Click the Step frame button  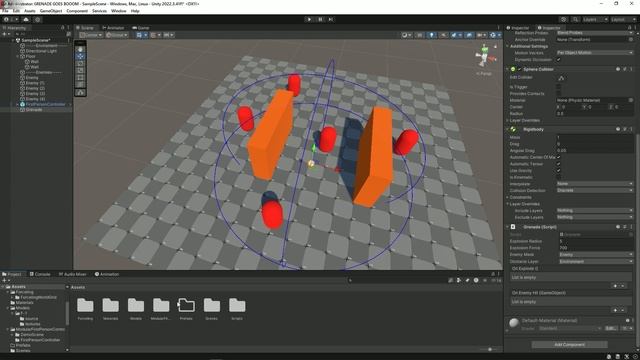tap(331, 19)
